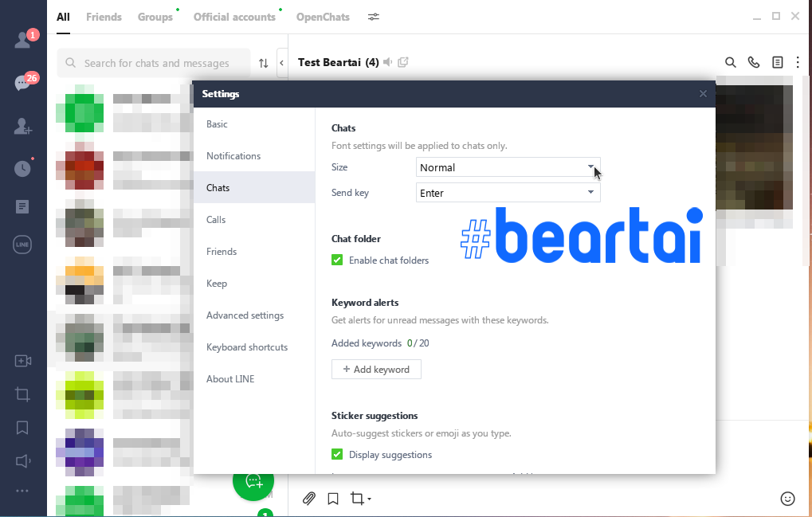Image resolution: width=812 pixels, height=517 pixels.
Task: Select Chats in Settings menu
Action: point(253,188)
